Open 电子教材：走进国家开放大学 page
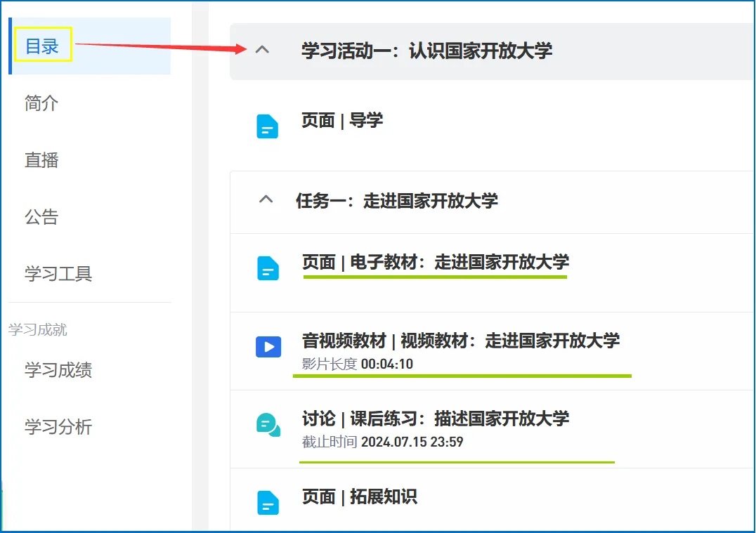The height and width of the screenshot is (533, 756). [436, 262]
